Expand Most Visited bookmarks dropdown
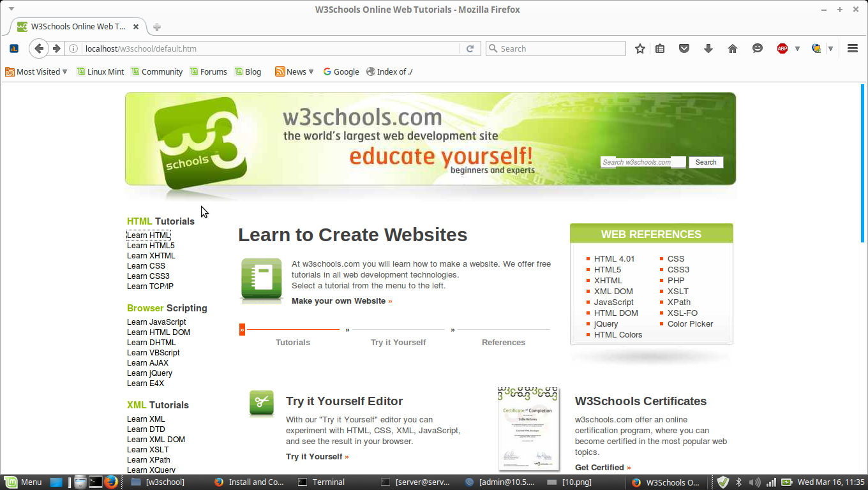The image size is (868, 490). click(36, 71)
